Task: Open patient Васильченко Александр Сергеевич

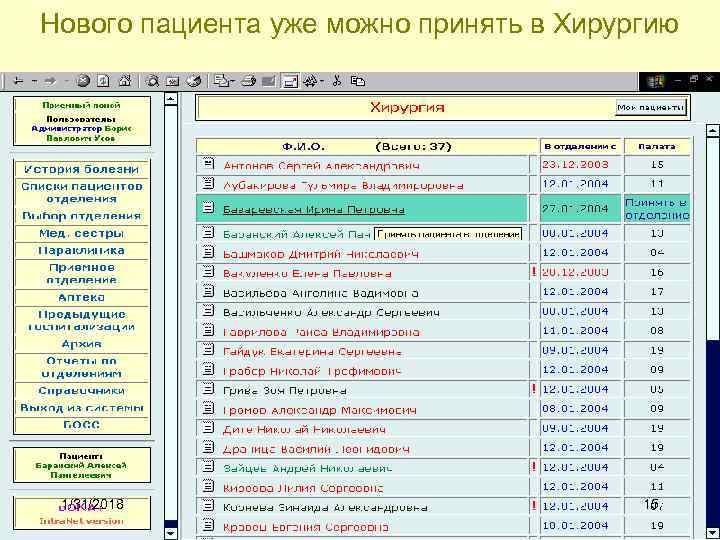Action: 331,313
